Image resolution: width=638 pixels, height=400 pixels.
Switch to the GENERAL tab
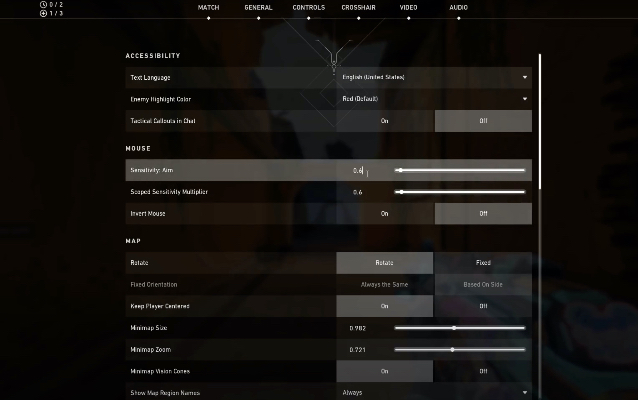pyautogui.click(x=258, y=8)
